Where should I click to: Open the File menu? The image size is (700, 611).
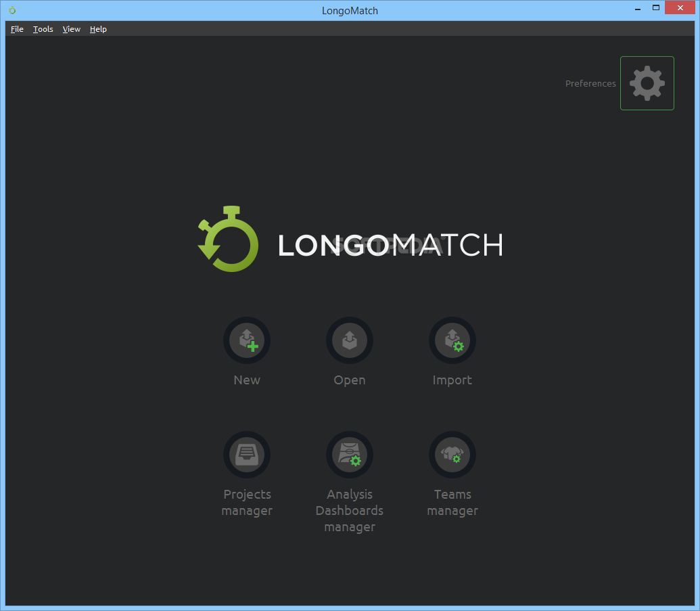pyautogui.click(x=17, y=29)
